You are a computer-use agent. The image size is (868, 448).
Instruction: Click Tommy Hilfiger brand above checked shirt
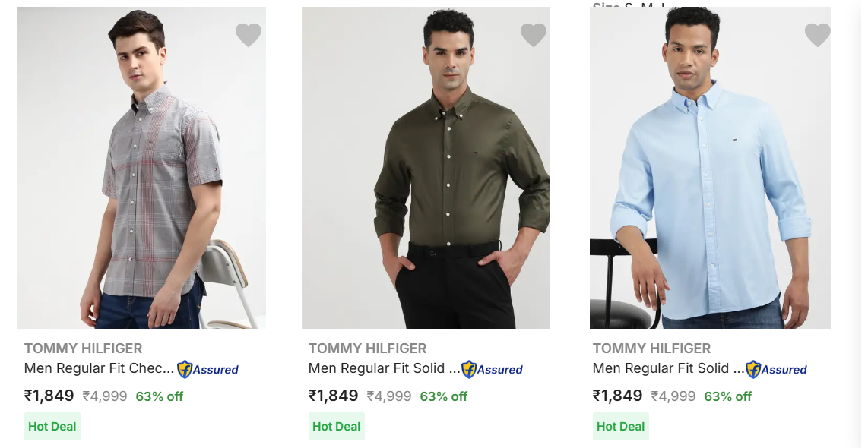pyautogui.click(x=83, y=349)
